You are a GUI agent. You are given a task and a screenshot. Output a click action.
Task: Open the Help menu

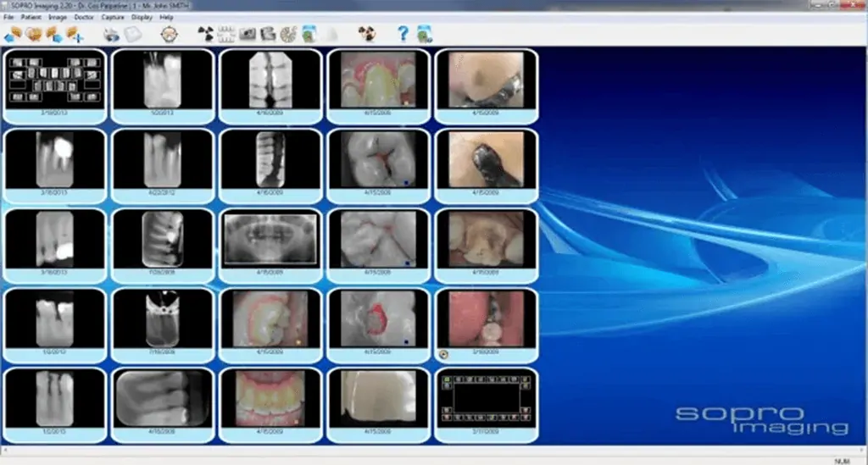166,17
